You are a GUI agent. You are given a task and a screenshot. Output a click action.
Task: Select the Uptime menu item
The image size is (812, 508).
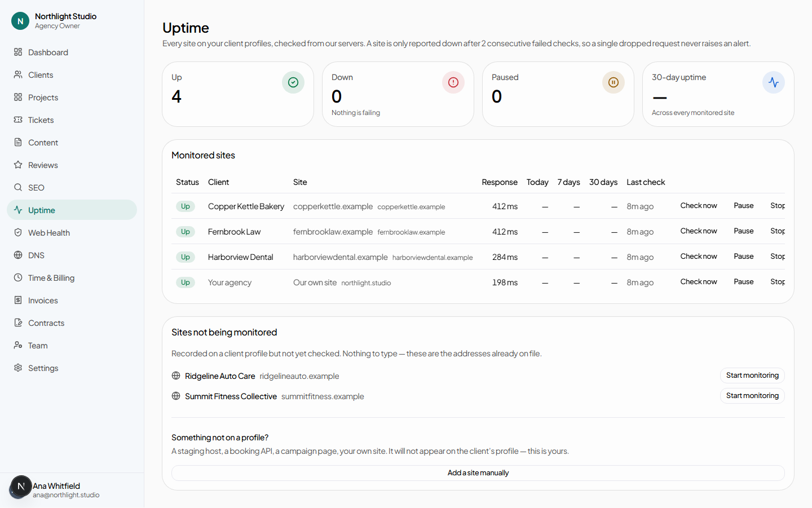[x=72, y=210]
